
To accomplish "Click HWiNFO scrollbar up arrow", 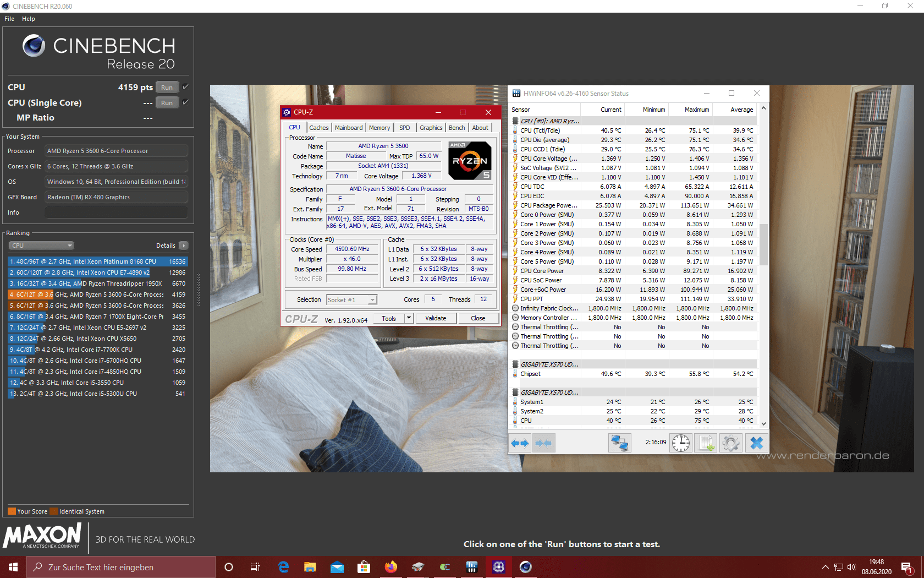I will click(x=763, y=109).
